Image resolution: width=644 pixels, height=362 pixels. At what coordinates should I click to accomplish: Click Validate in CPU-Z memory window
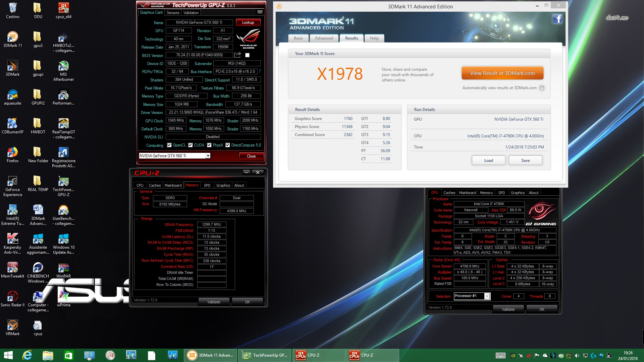point(214,302)
